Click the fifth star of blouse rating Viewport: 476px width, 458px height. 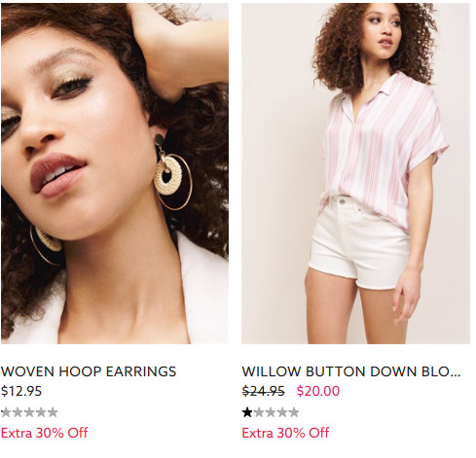coord(294,412)
